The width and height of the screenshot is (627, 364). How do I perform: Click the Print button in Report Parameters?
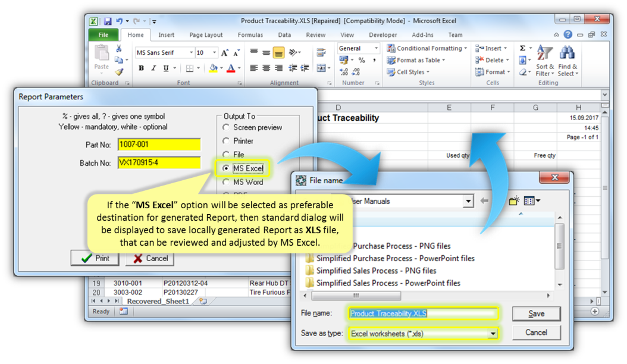(x=95, y=258)
